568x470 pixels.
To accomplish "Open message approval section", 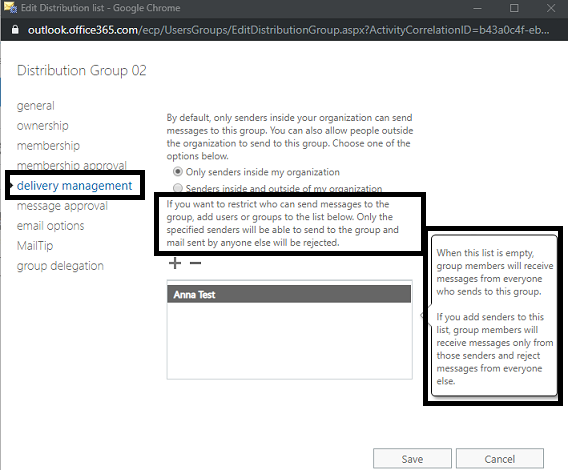I will click(62, 206).
